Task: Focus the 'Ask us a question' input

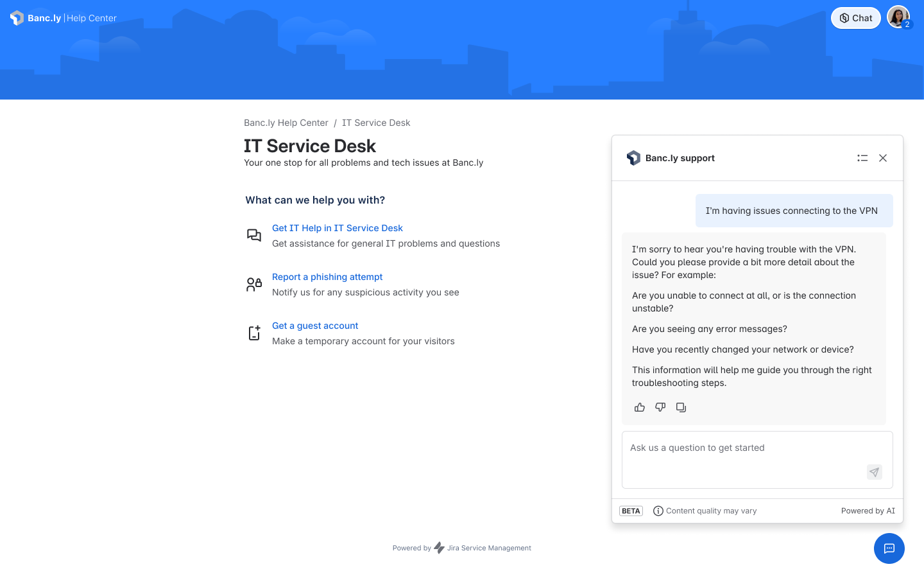Action: point(757,460)
